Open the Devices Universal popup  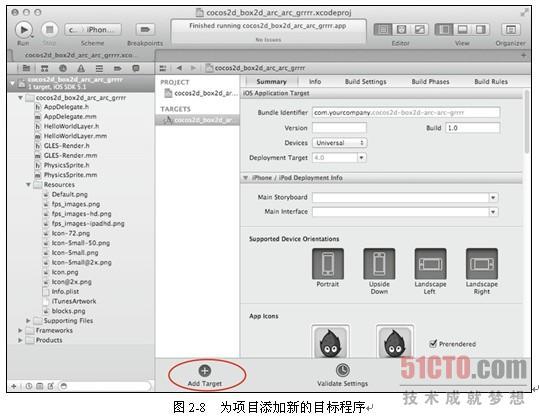click(x=339, y=143)
